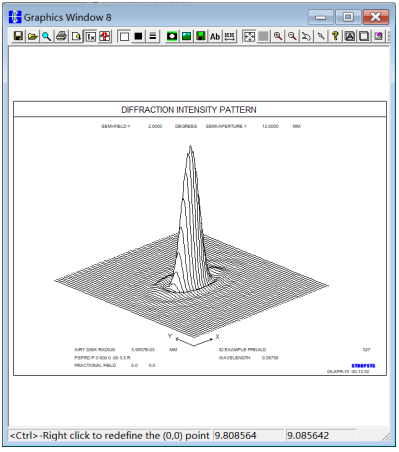Zoom in with the plus magnifier
Screen dimensions: 399x452
coord(278,36)
